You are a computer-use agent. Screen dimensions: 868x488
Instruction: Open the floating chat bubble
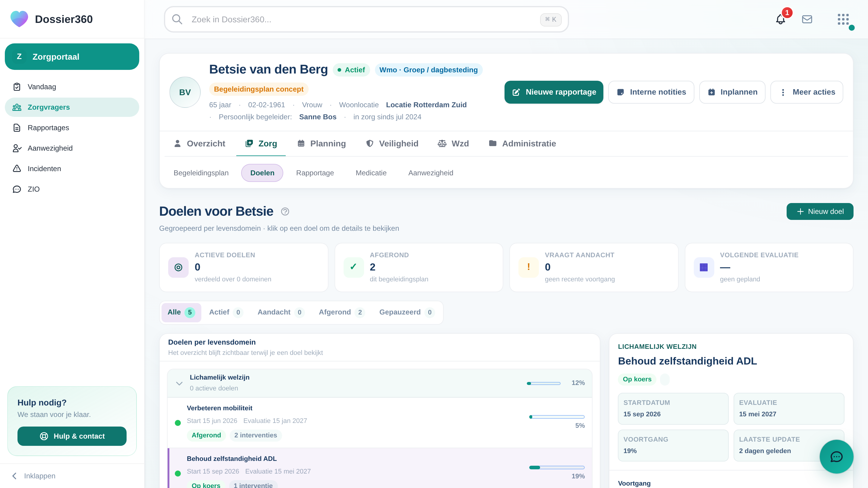[x=836, y=457]
